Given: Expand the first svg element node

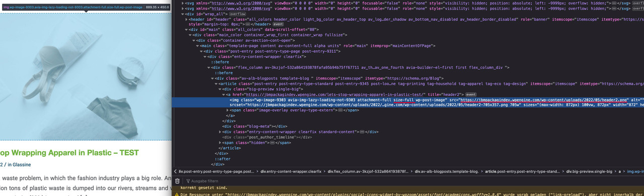Looking at the screenshot, I should pos(183,3).
